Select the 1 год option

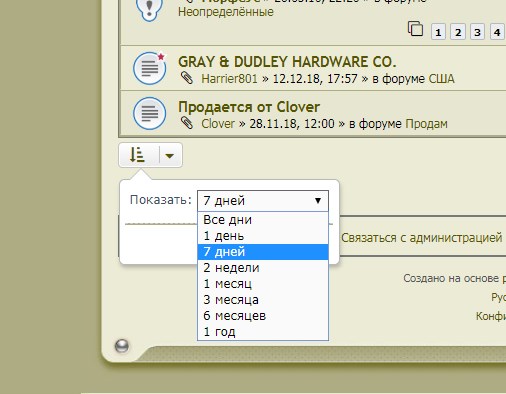(x=263, y=332)
